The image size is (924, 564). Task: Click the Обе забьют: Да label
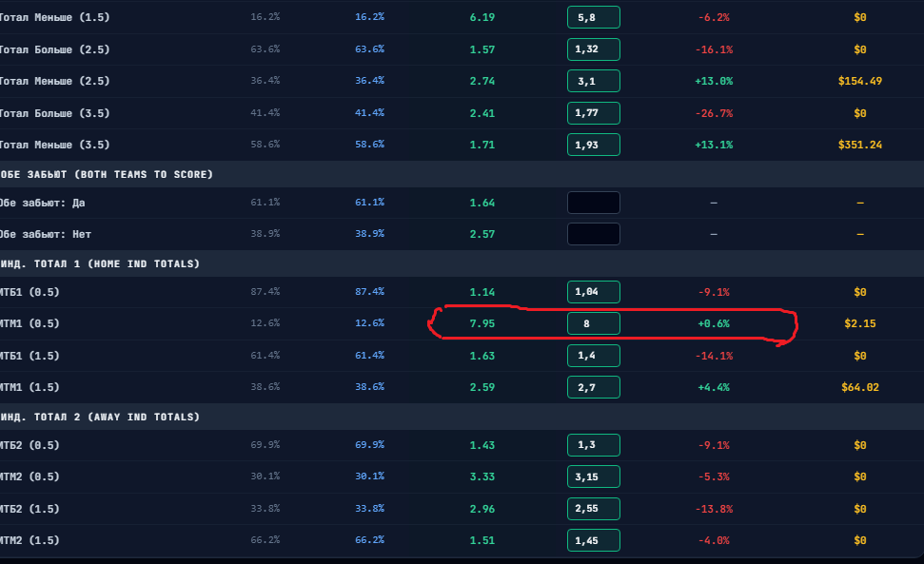(42, 203)
